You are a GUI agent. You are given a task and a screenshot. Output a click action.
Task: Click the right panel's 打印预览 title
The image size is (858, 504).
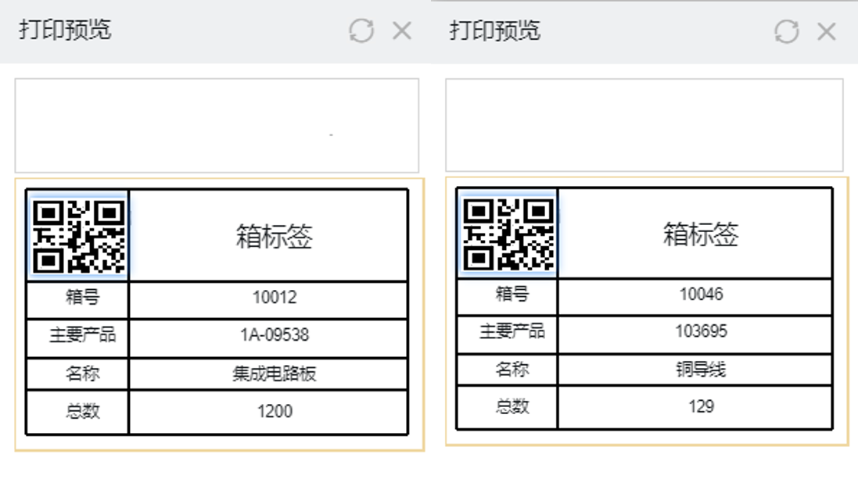click(x=494, y=30)
